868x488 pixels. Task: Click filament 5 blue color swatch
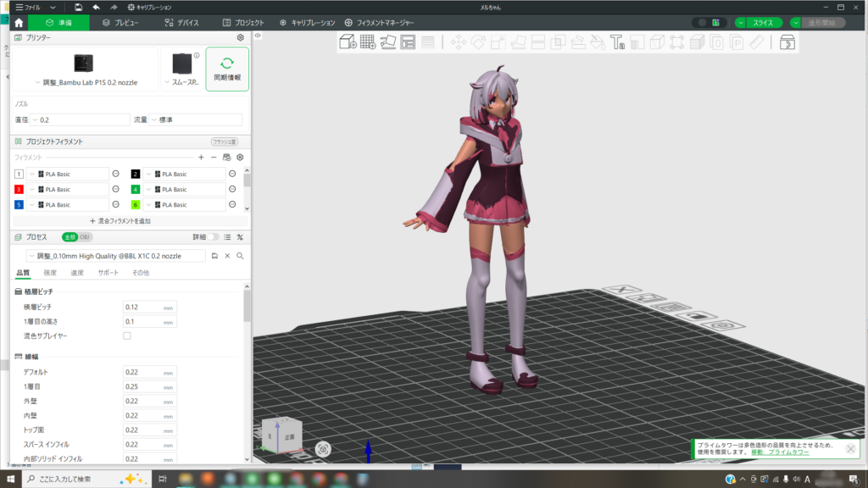tap(19, 205)
